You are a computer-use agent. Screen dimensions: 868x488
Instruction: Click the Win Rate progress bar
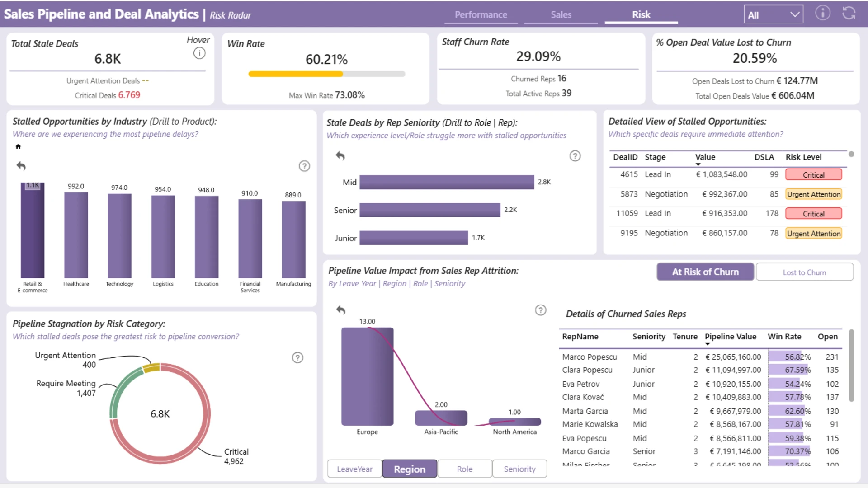tap(326, 74)
